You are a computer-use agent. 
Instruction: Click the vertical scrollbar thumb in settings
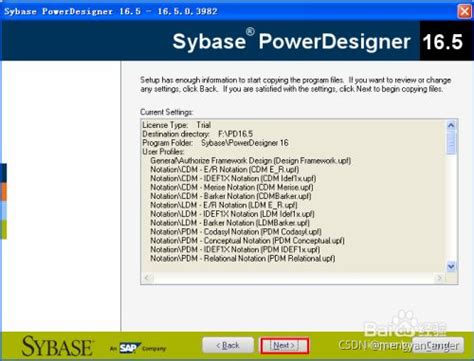click(451, 143)
